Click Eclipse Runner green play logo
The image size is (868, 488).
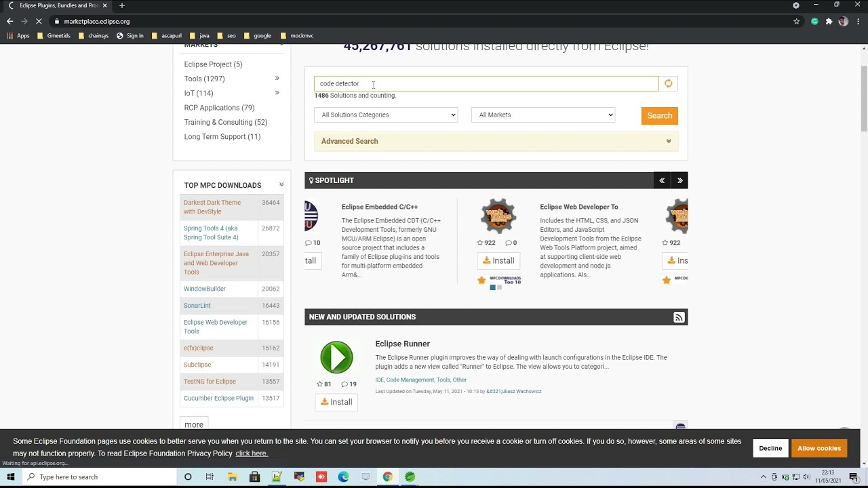[x=336, y=357]
